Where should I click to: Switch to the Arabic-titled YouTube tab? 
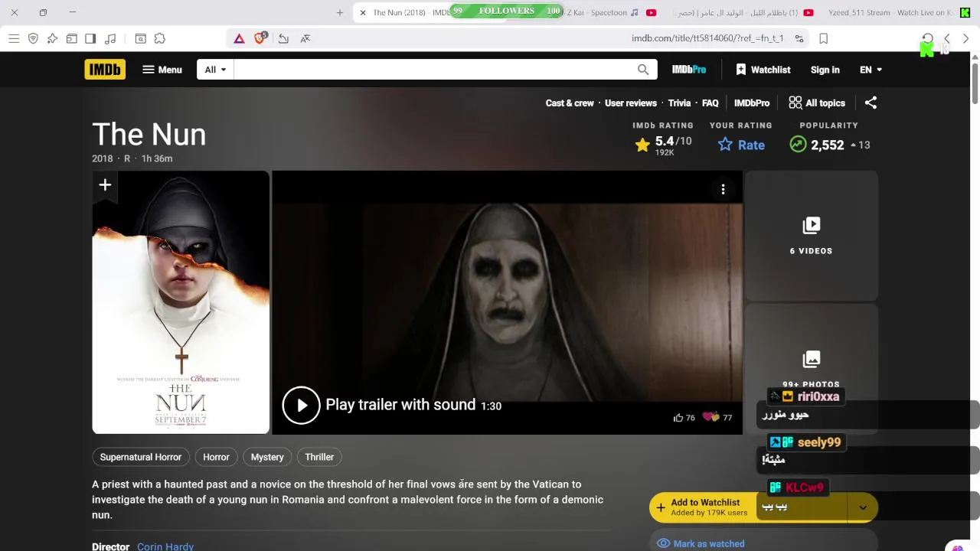740,12
